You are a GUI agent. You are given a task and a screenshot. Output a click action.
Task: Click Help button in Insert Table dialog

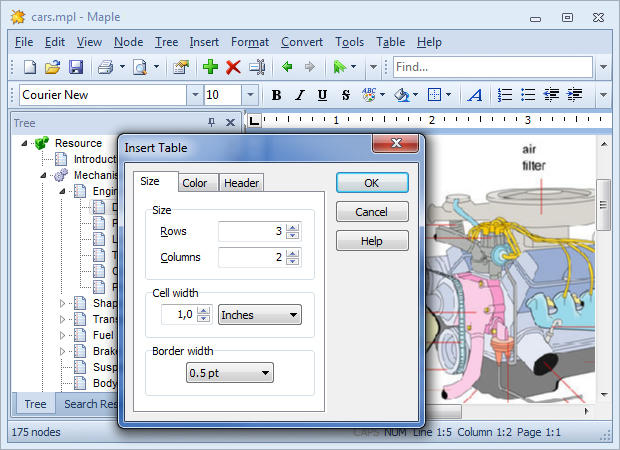pos(372,241)
